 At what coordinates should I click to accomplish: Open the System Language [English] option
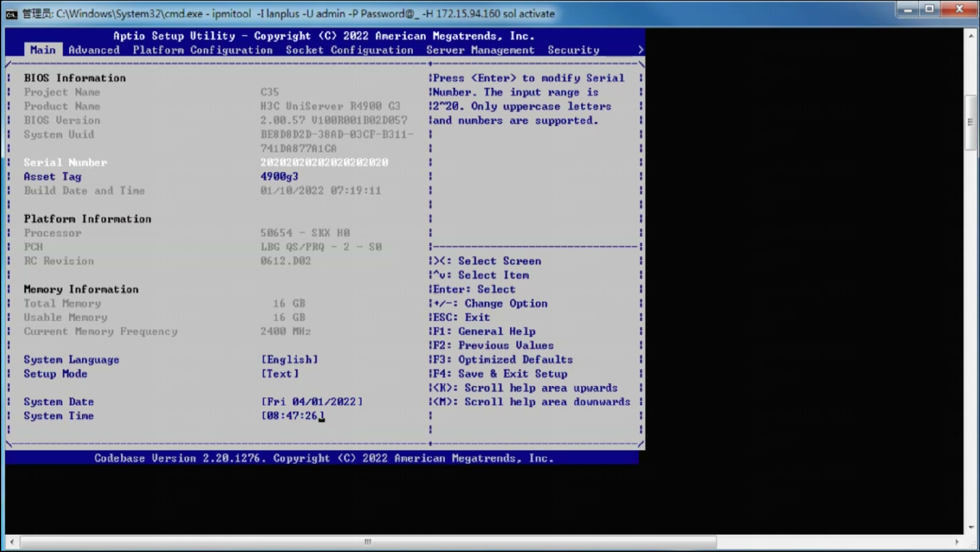coord(290,360)
